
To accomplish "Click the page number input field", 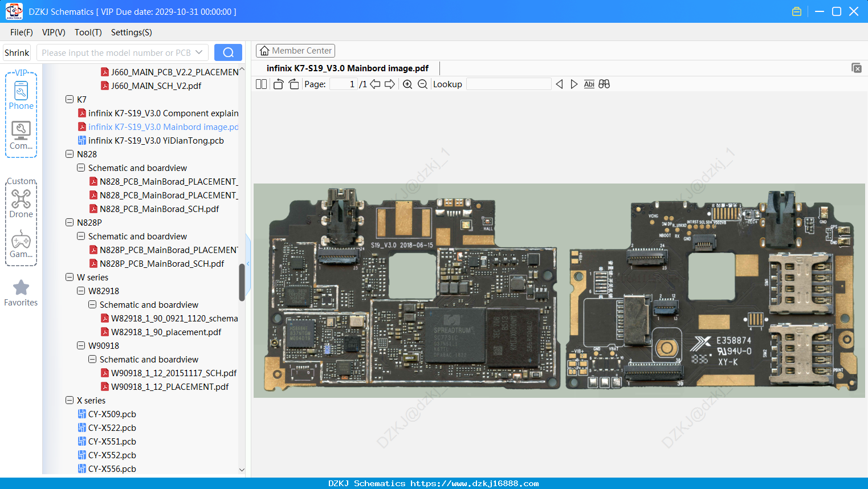I will (x=344, y=84).
